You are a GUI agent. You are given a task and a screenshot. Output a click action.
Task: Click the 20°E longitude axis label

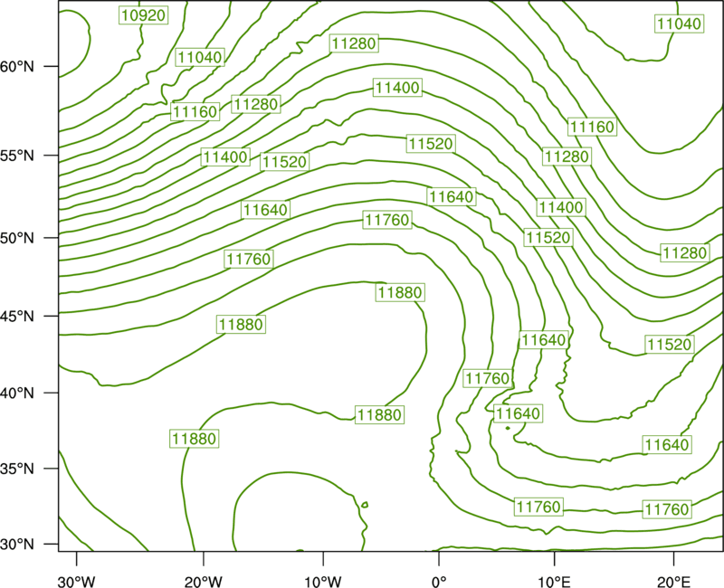tap(673, 581)
